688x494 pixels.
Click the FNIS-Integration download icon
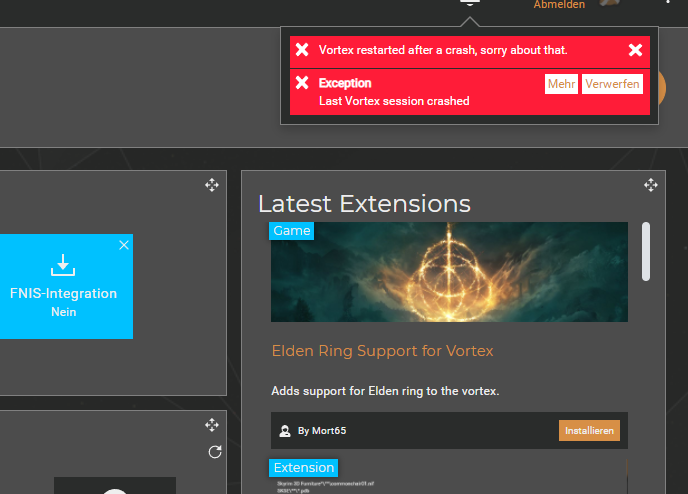[x=63, y=265]
